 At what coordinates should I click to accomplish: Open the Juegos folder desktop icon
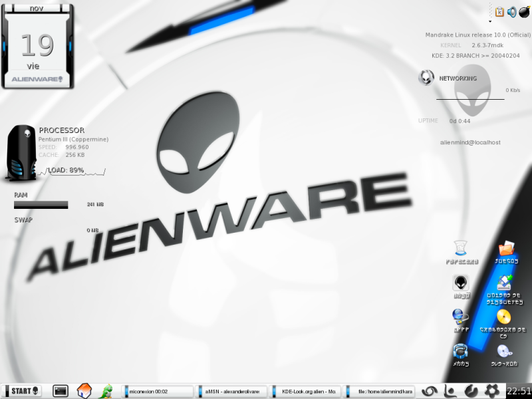[506, 253]
